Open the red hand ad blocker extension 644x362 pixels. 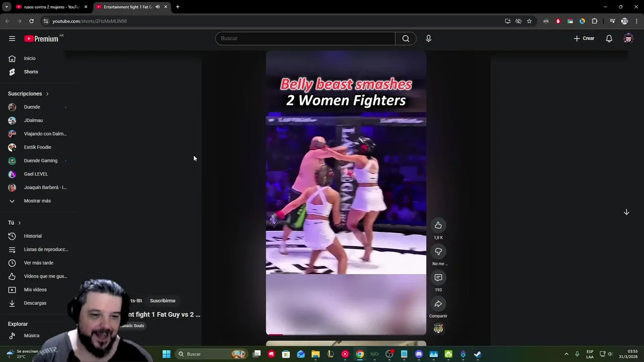tap(558, 21)
